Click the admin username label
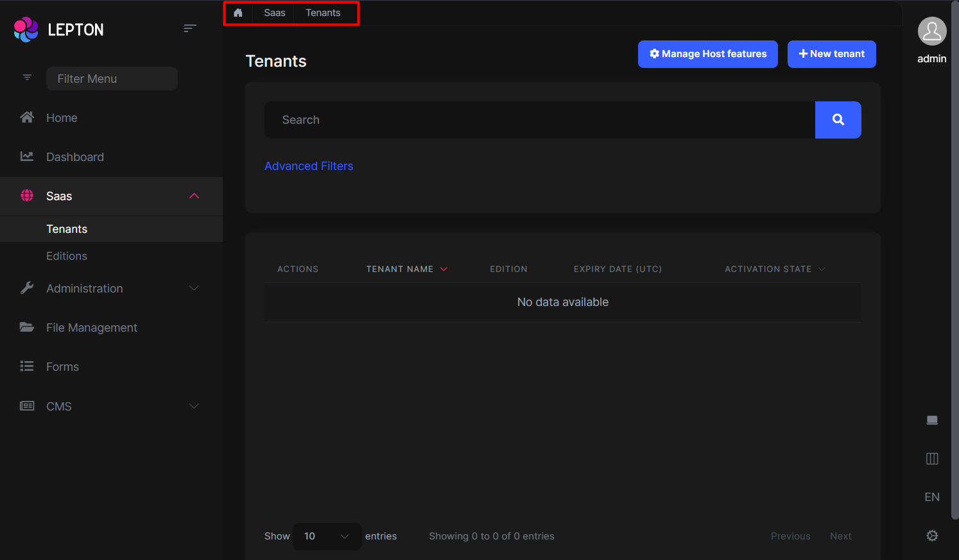959x560 pixels. tap(932, 58)
